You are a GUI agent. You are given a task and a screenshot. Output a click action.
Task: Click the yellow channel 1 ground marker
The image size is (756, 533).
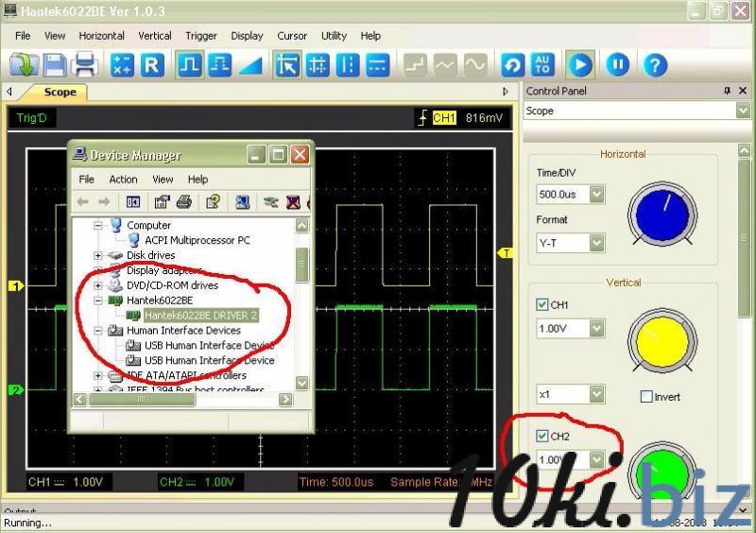tap(16, 286)
